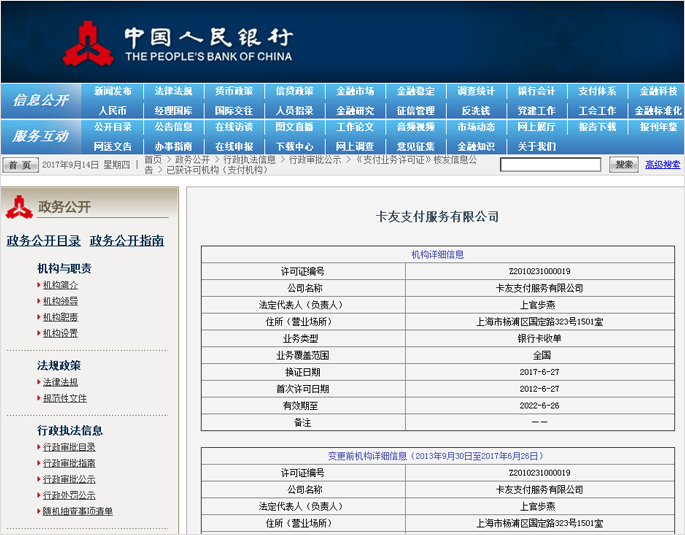Image resolution: width=685 pixels, height=535 pixels.
Task: Open 音频视频 navigation item
Action: 415,127
